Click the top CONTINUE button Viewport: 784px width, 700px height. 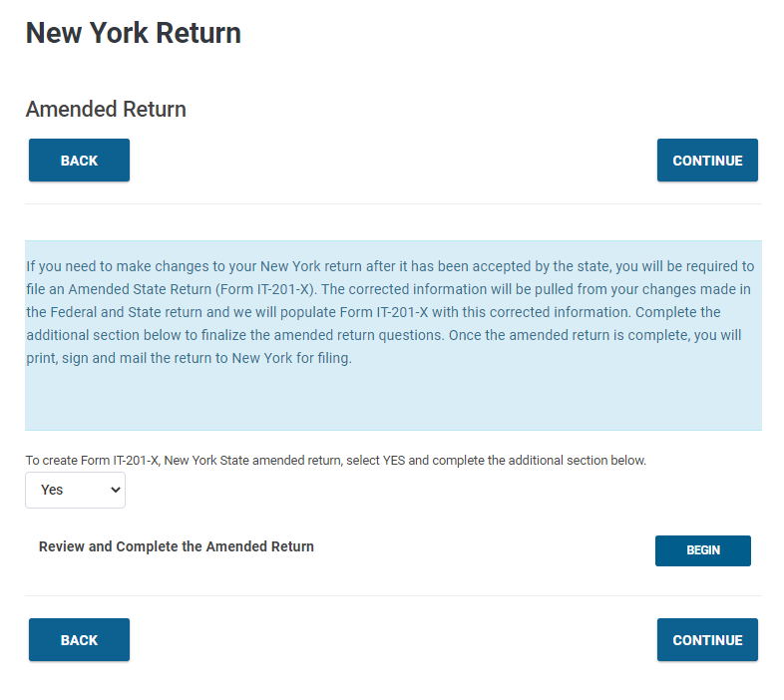click(x=707, y=160)
